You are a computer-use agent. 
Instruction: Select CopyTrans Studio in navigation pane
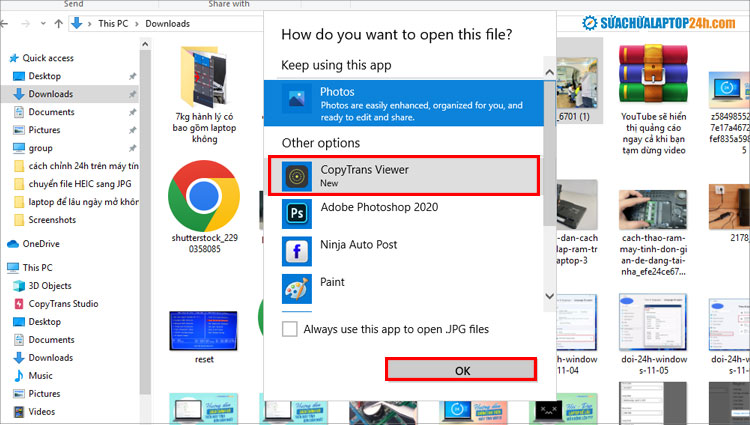click(x=63, y=303)
